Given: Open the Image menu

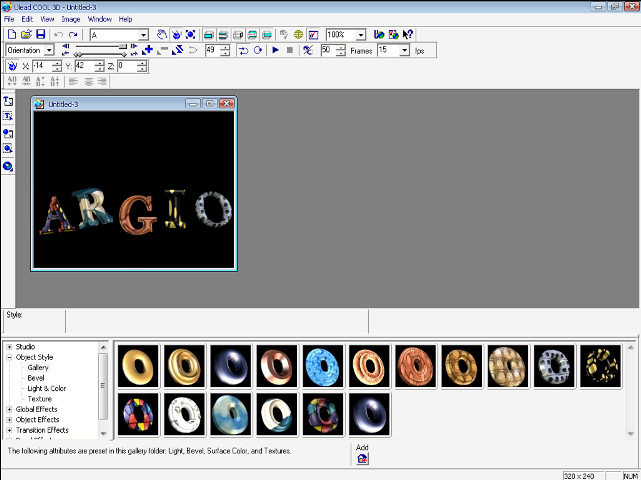Looking at the screenshot, I should [x=71, y=19].
